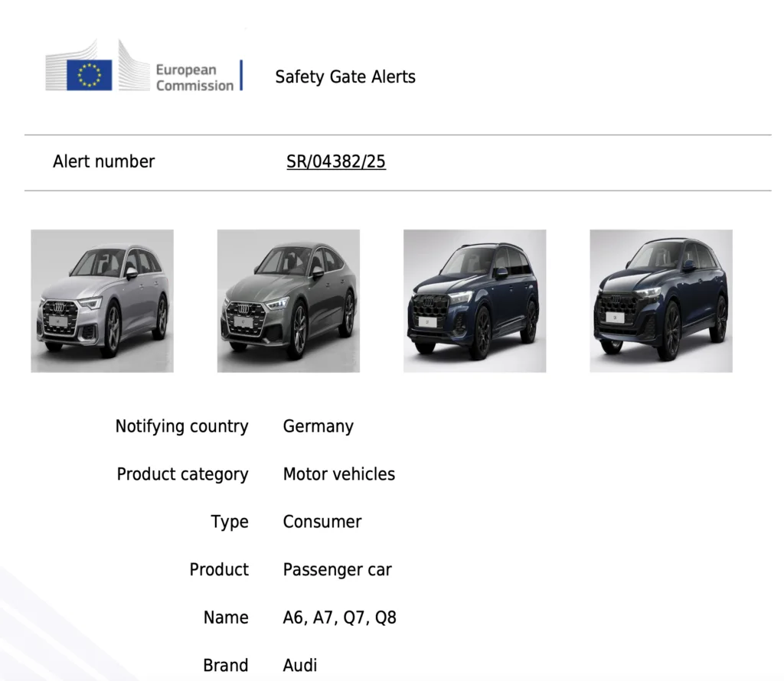The image size is (784, 681).
Task: Click the Alert number label
Action: (x=103, y=161)
